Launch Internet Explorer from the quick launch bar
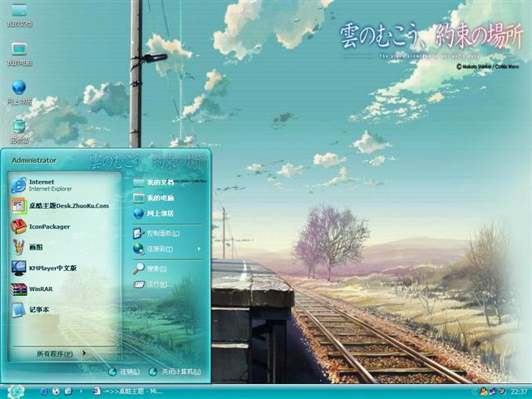 (44, 392)
